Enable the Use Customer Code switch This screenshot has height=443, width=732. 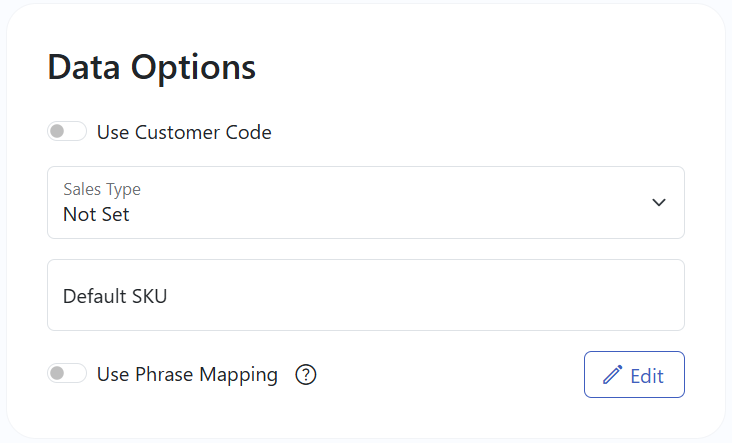point(67,131)
